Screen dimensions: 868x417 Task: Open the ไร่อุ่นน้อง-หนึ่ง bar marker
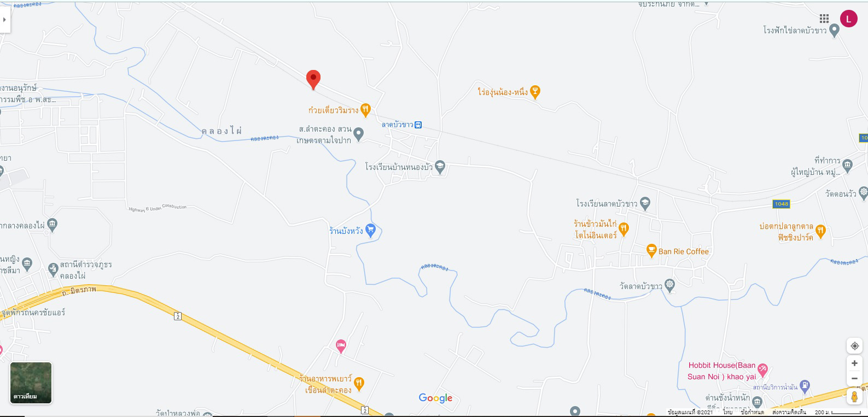(x=535, y=92)
